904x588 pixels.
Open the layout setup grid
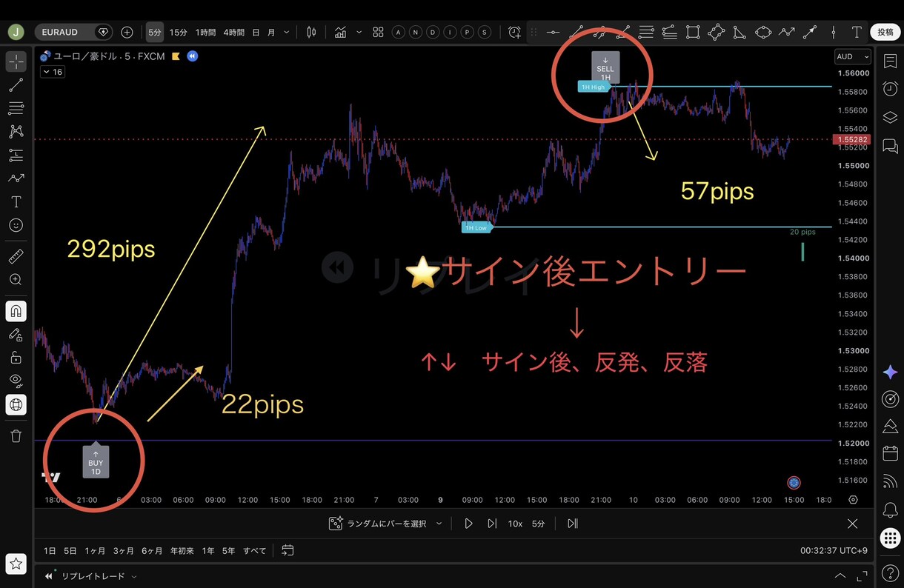point(378,32)
